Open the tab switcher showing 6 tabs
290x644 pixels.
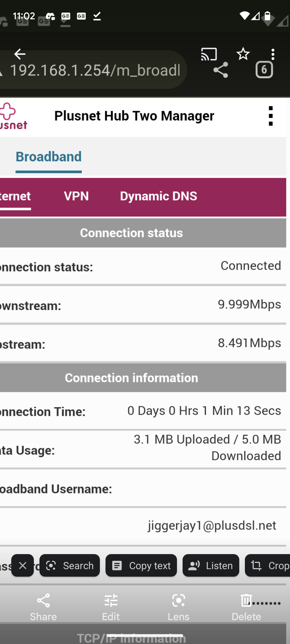point(264,70)
